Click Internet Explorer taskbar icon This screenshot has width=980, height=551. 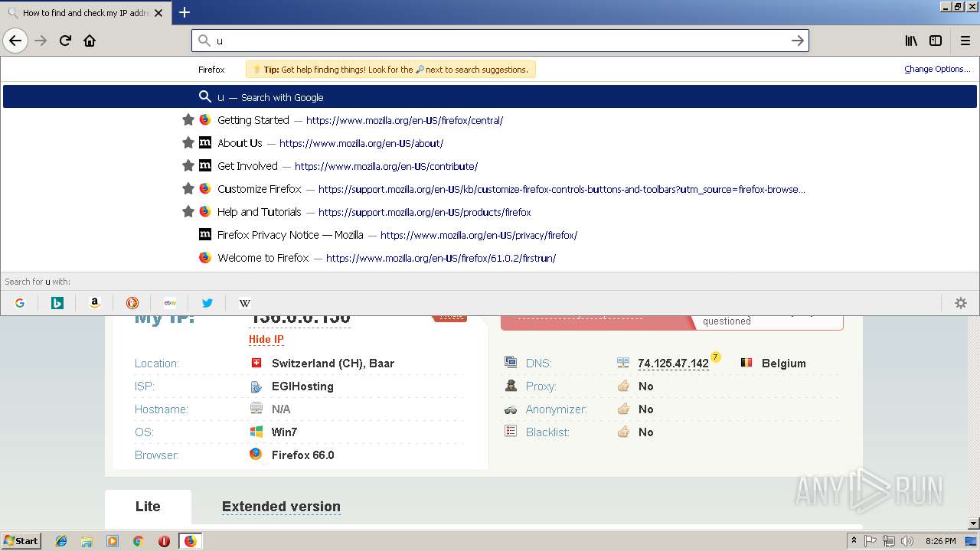pos(61,541)
